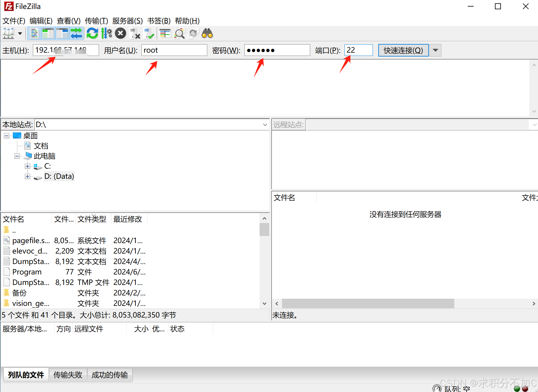
Task: Collapse the 桌面 tree node
Action: point(6,136)
